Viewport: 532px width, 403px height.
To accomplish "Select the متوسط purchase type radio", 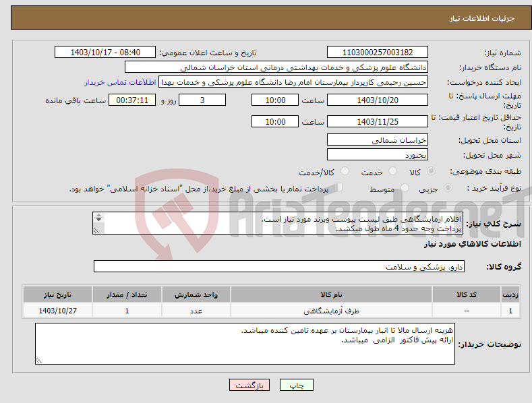I will [405, 187].
